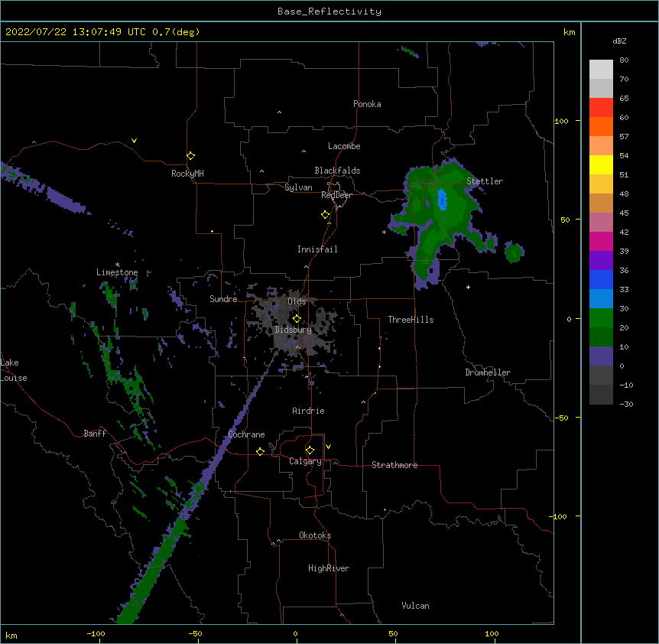Click the light blue swatch above 30 dBZ
Screen dimensions: 659x644
601,298
